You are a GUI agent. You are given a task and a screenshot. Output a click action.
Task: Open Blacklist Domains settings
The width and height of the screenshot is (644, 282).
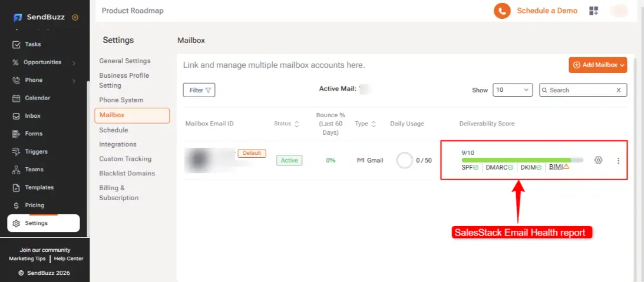[x=127, y=173]
